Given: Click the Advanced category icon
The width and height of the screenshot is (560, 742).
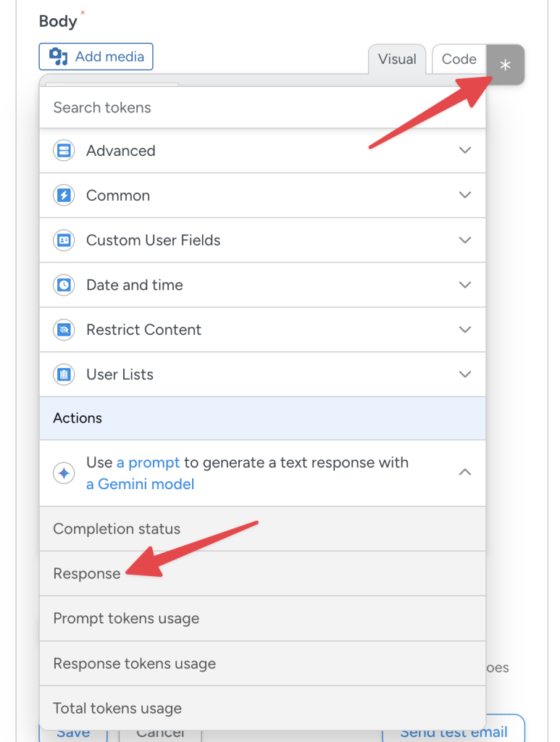Looking at the screenshot, I should click(x=64, y=151).
